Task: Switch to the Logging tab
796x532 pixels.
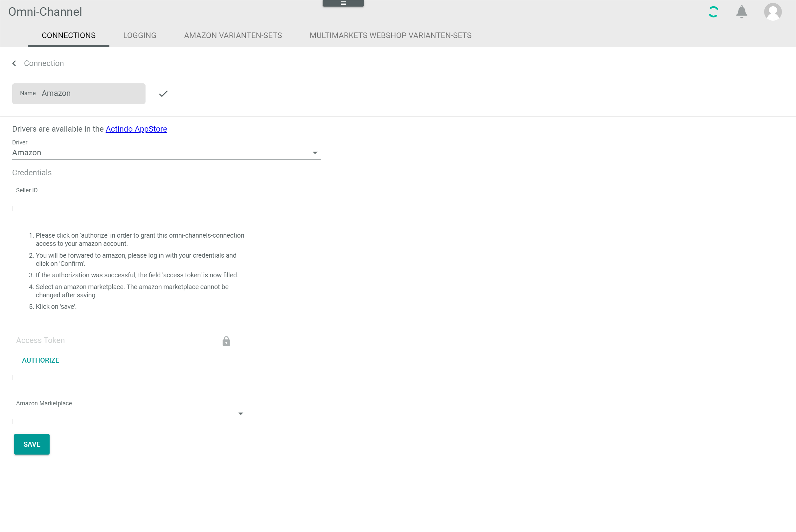Action: pos(140,36)
